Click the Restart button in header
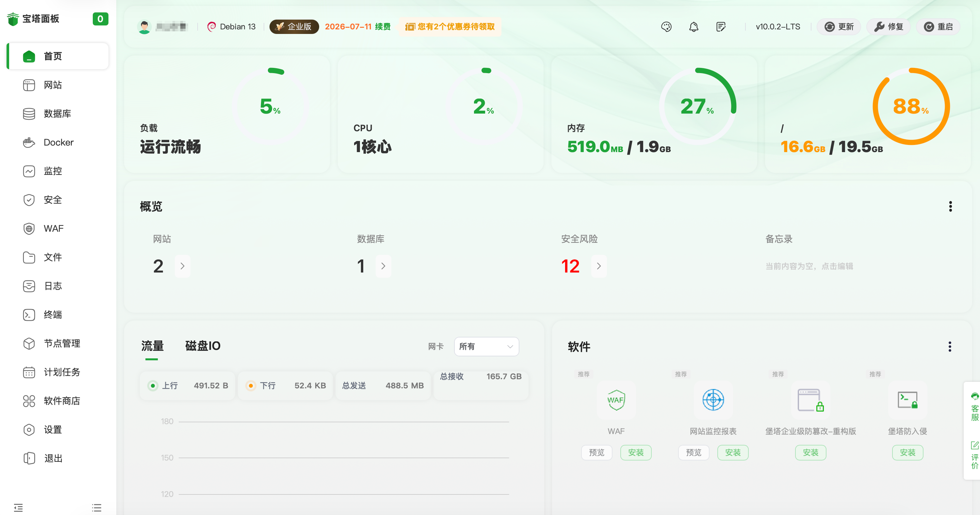 point(938,27)
